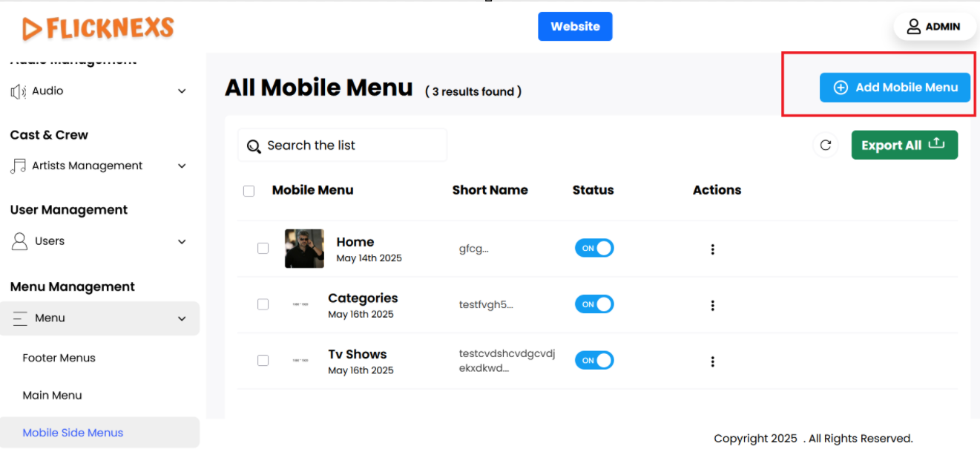This screenshot has height=455, width=980.
Task: Click the Flicknexs logo
Action: 98,28
